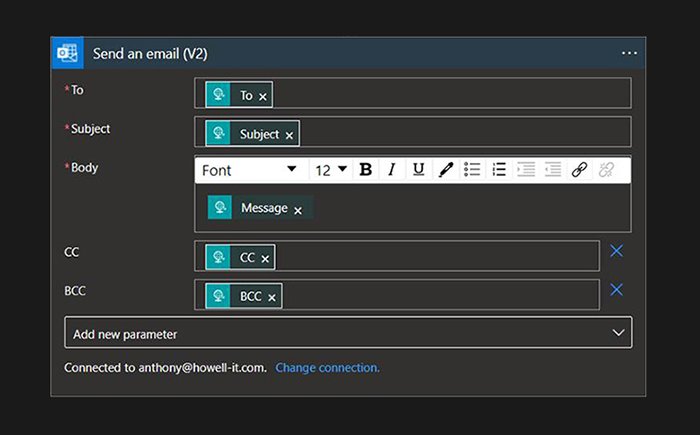This screenshot has height=435, width=700.
Task: Open the three-dot menu for Send an email
Action: coord(629,54)
